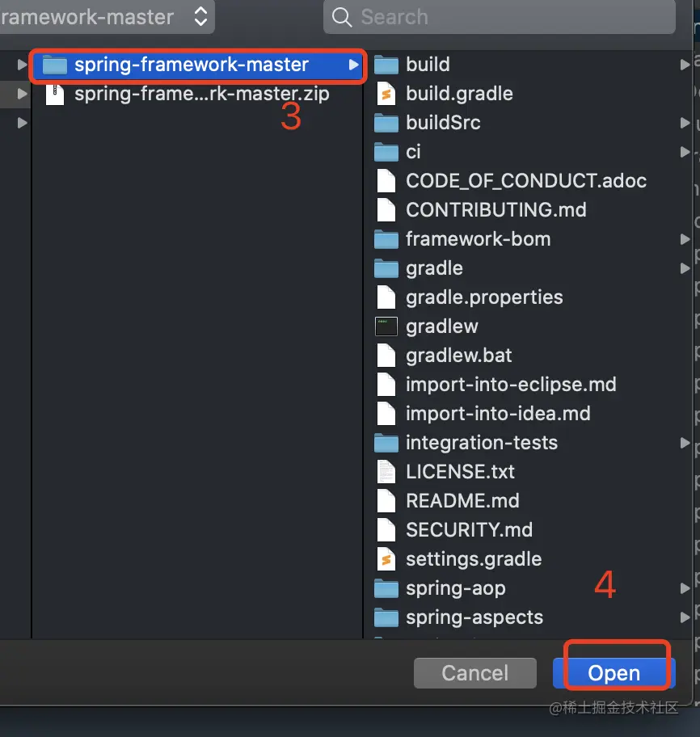The height and width of the screenshot is (737, 700).
Task: Select the build.gradle file name
Action: [x=459, y=94]
